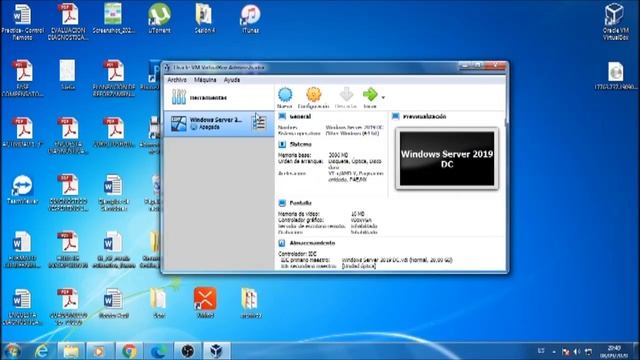Select the 'EVALUACION DIAGNOSTICA' PDF desktop icon
This screenshot has height=360, width=640.
68,21
